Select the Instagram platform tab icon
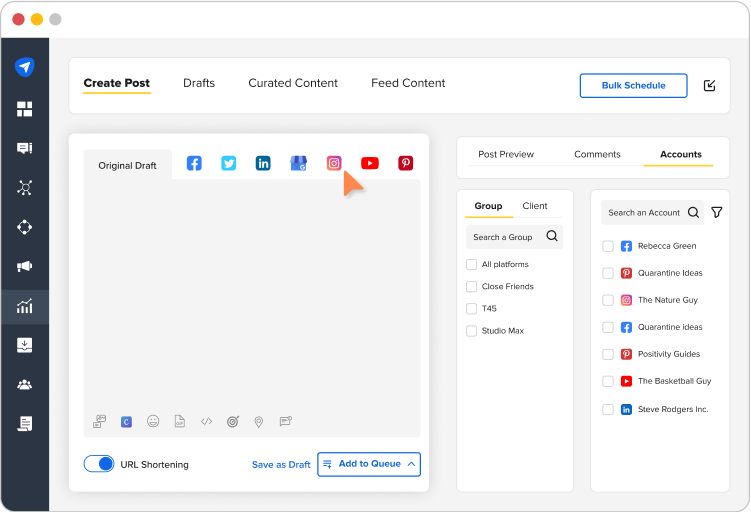Viewport: 751px width, 513px height. pos(334,163)
